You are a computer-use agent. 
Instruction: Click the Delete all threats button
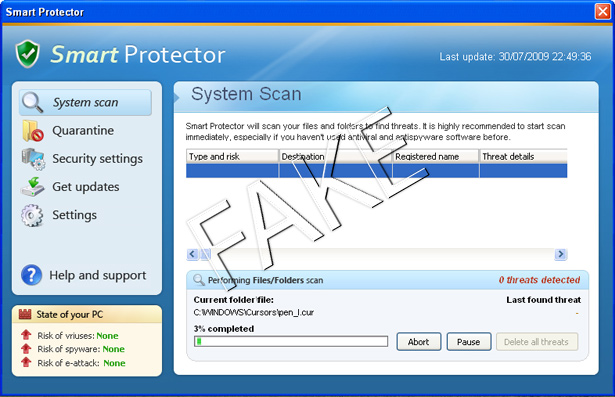point(536,342)
